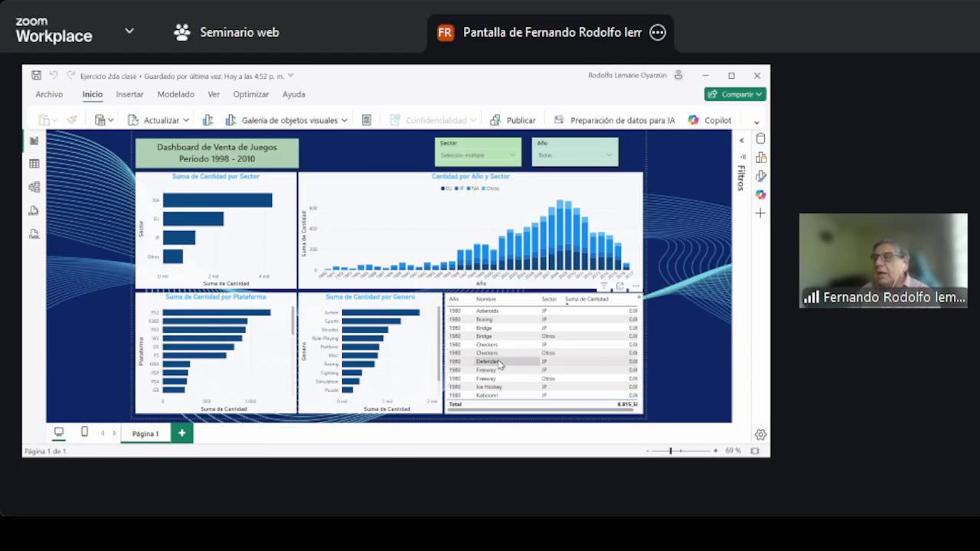Viewport: 980px width, 551px height.
Task: Open the Modelado ribbon tab
Action: (175, 94)
